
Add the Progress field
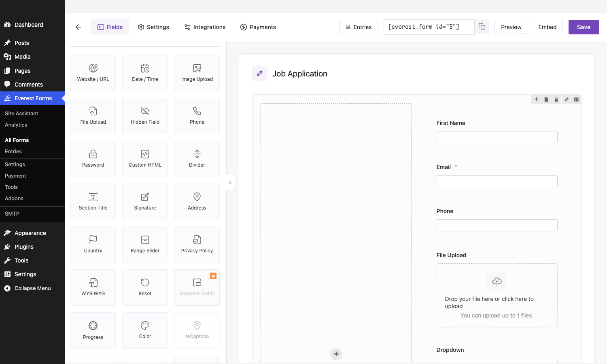pyautogui.click(x=93, y=330)
